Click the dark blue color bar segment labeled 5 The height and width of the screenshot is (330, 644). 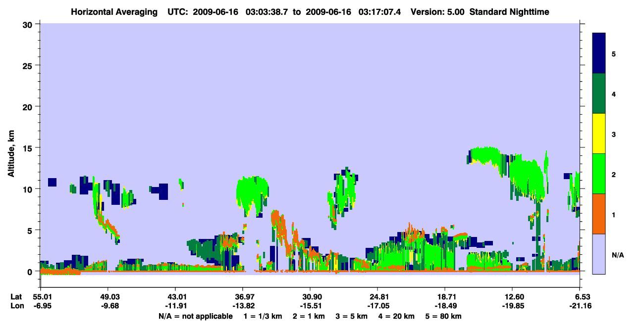[599, 53]
